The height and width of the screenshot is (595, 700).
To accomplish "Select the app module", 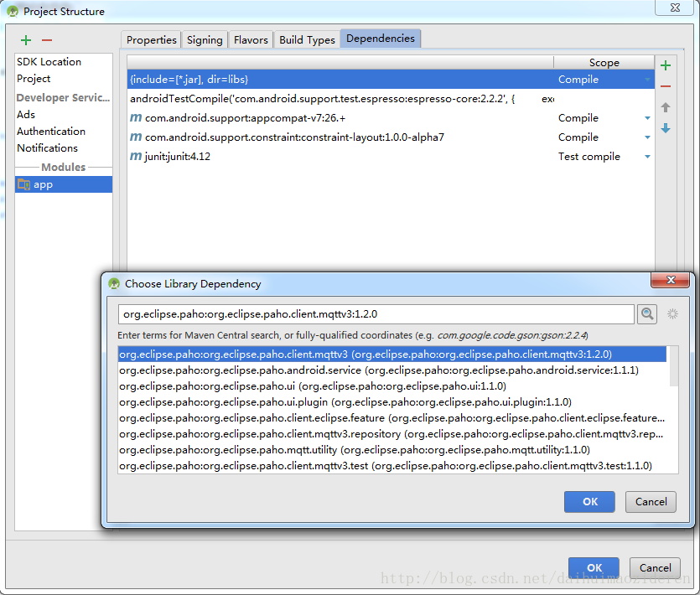I will tap(64, 184).
